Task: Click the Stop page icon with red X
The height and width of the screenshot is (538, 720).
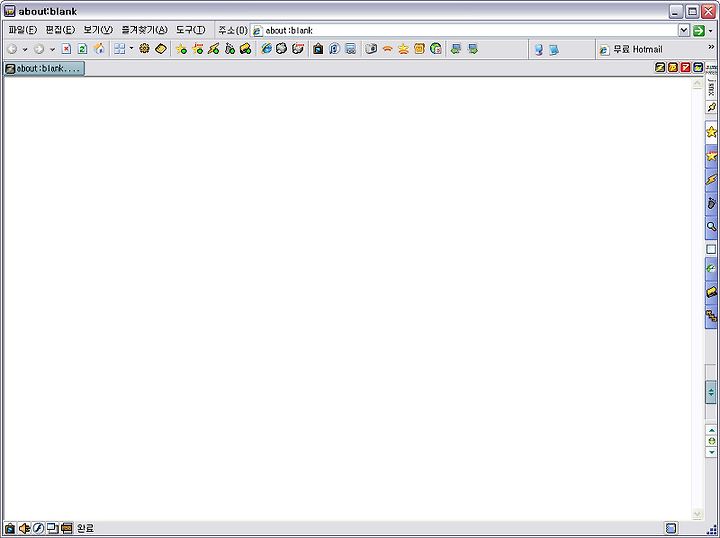Action: click(67, 49)
